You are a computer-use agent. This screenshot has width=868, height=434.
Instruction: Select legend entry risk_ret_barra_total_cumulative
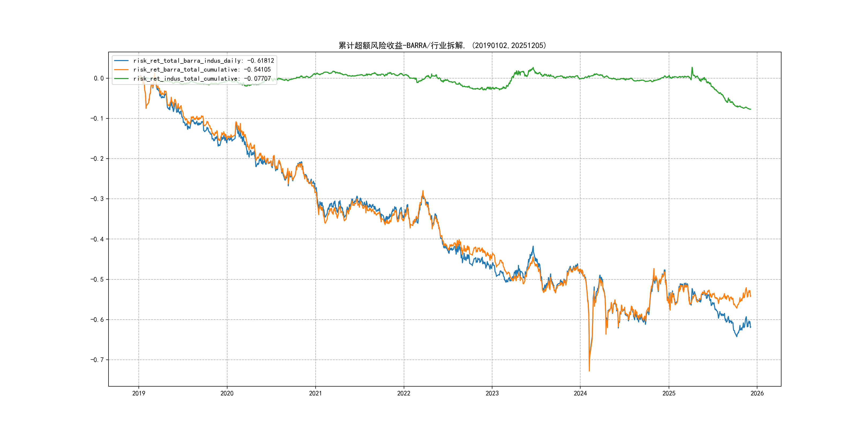coord(202,69)
